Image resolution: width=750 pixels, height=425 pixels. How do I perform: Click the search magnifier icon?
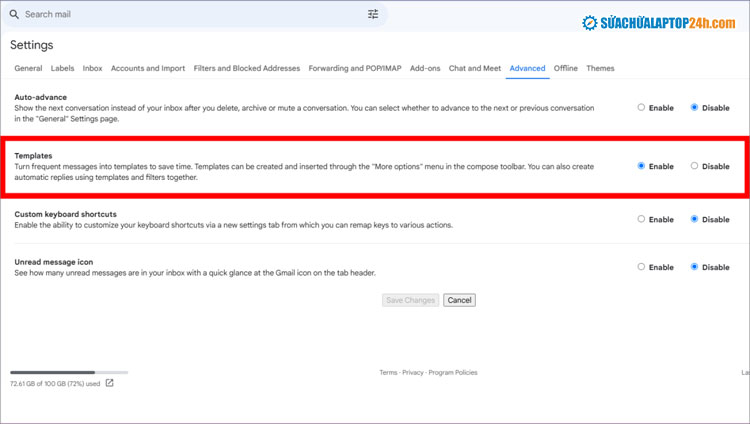pos(14,14)
